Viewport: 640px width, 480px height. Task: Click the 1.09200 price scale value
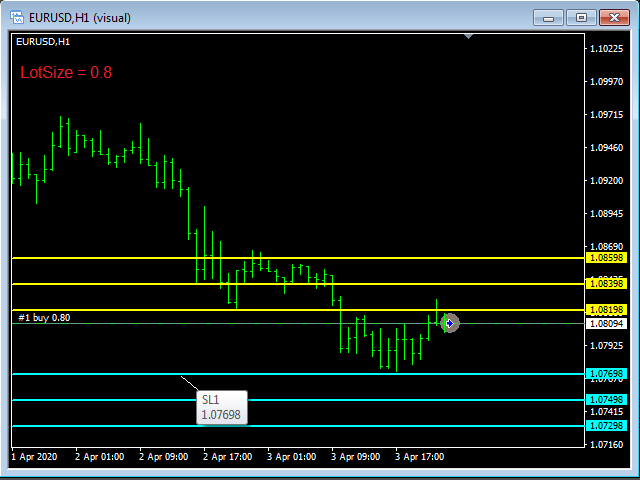(x=607, y=181)
